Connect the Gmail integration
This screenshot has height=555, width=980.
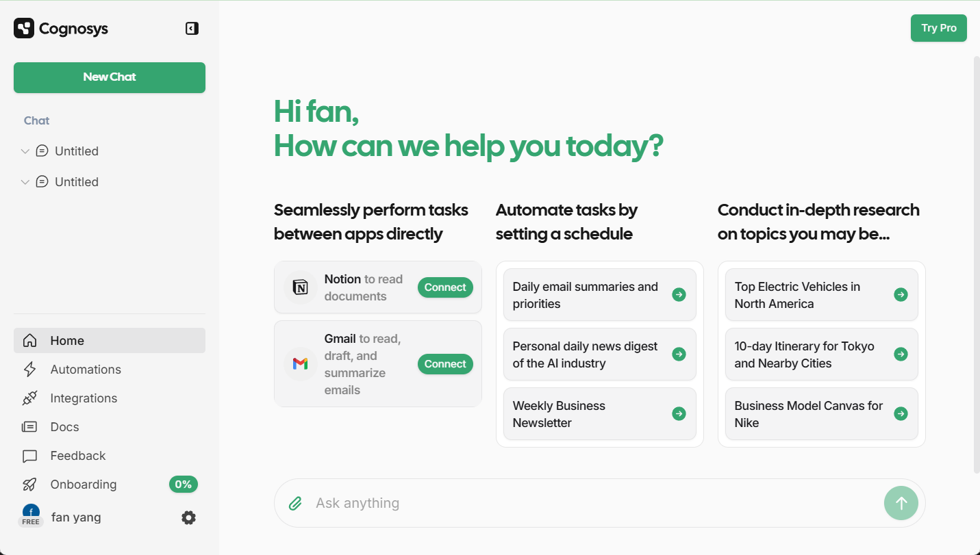pyautogui.click(x=445, y=364)
